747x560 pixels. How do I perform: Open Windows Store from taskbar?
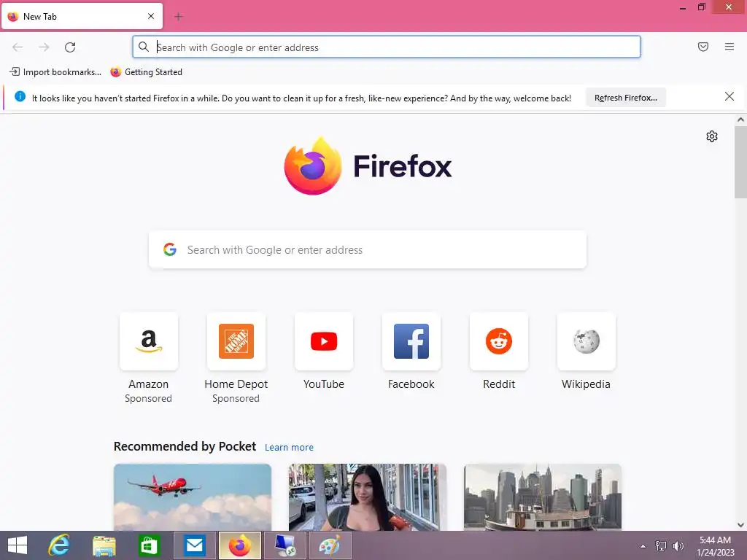(x=149, y=545)
